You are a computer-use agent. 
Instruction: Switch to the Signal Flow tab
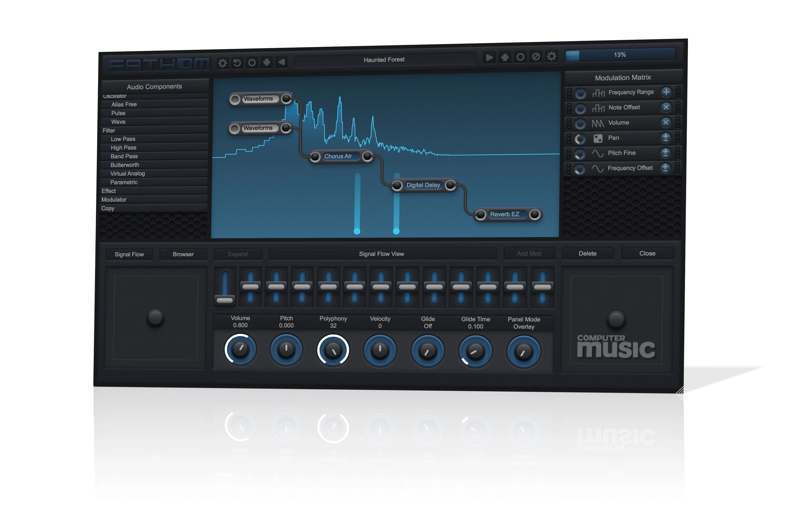pyautogui.click(x=129, y=254)
